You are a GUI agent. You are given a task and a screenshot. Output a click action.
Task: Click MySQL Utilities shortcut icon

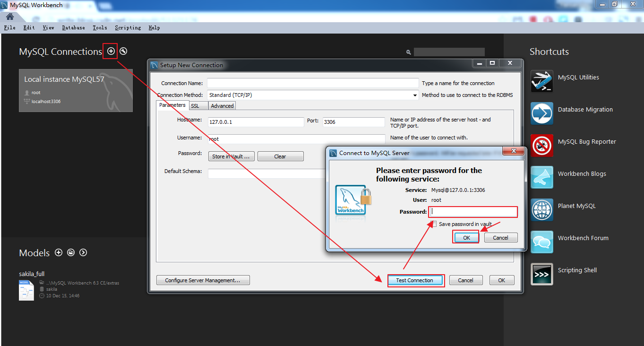point(541,81)
